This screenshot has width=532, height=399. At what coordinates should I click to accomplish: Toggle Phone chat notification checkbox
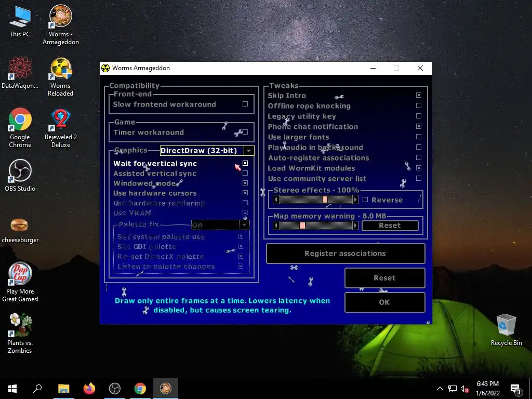click(419, 126)
